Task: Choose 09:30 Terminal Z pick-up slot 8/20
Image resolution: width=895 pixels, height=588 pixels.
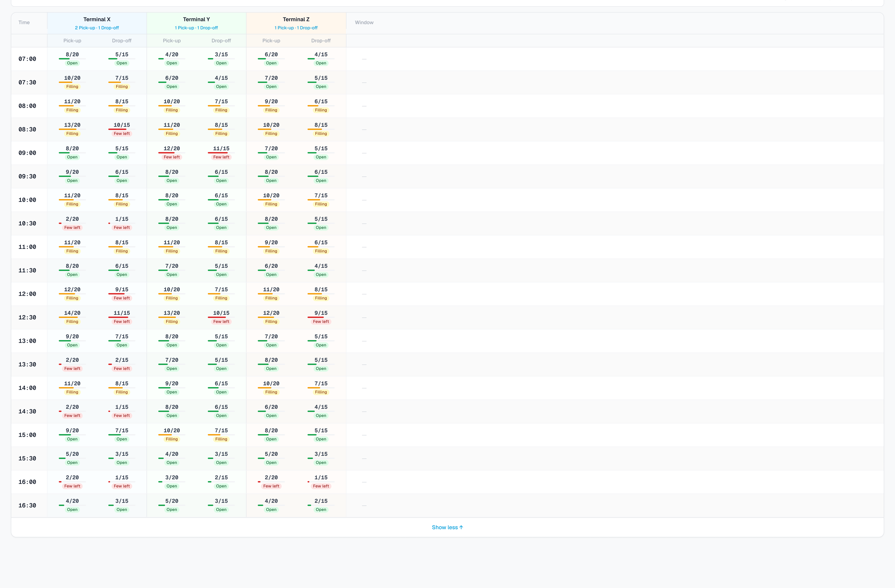Action: (271, 176)
